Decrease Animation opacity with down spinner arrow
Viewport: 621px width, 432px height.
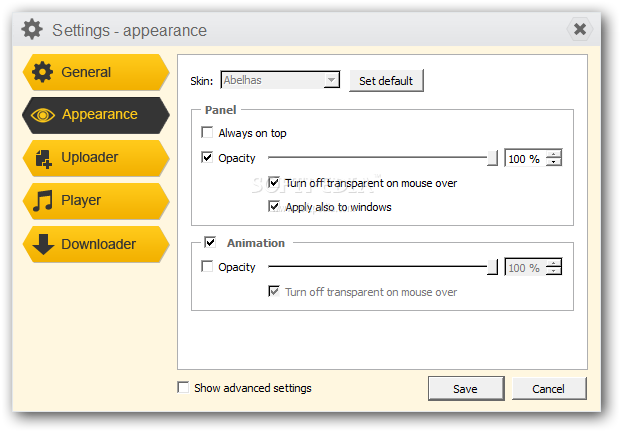tap(554, 271)
